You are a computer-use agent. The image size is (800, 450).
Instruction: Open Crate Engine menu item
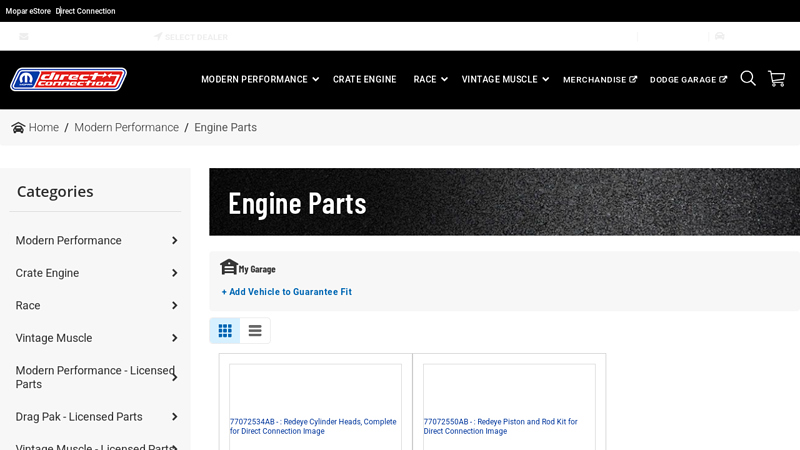coord(364,80)
